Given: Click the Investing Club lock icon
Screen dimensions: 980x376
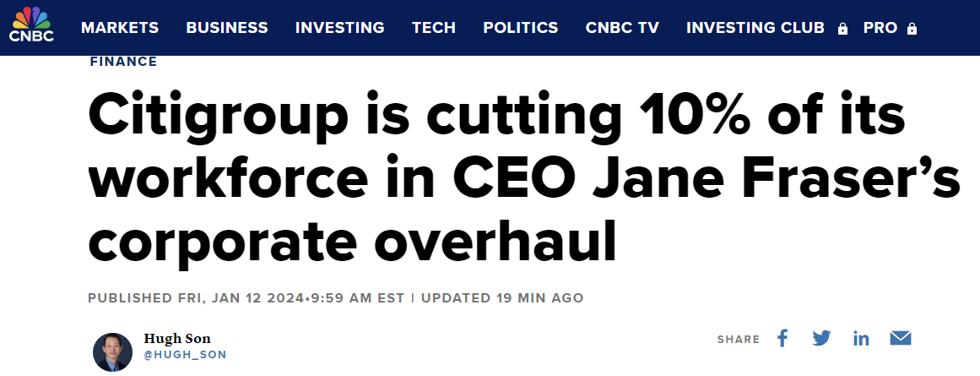Looking at the screenshot, I should (x=842, y=29).
